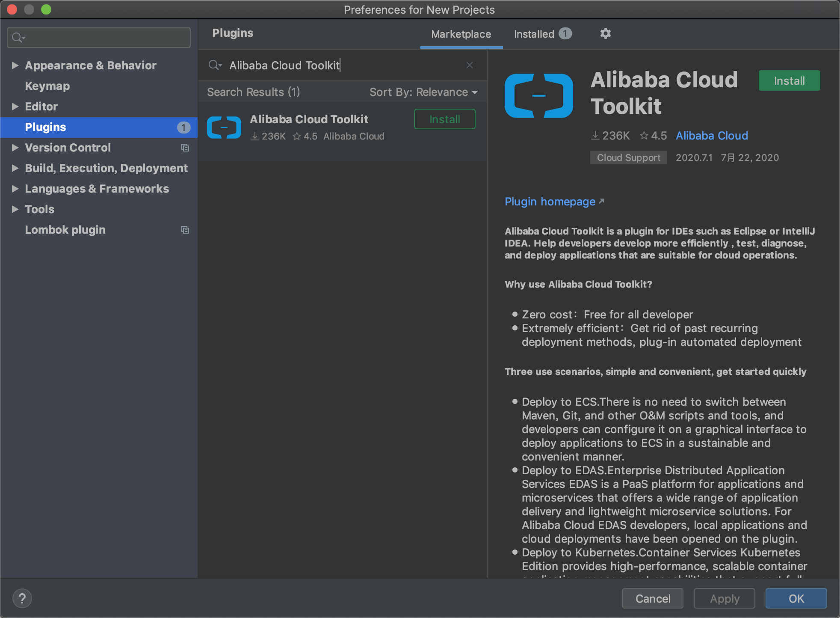Expand the Editor settings section

click(15, 107)
